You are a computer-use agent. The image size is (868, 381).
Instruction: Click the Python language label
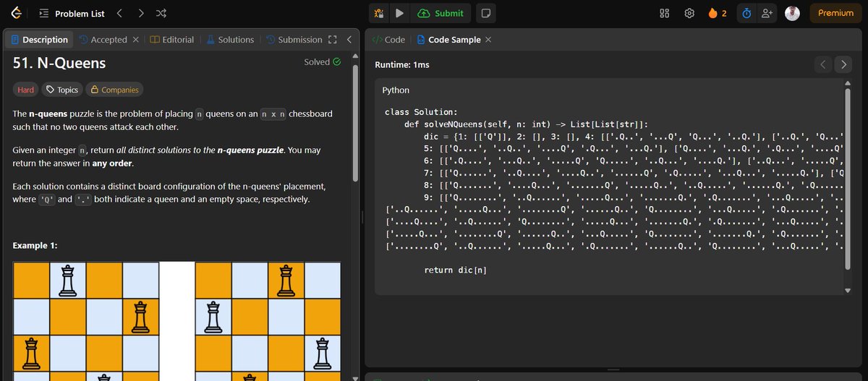tap(396, 90)
